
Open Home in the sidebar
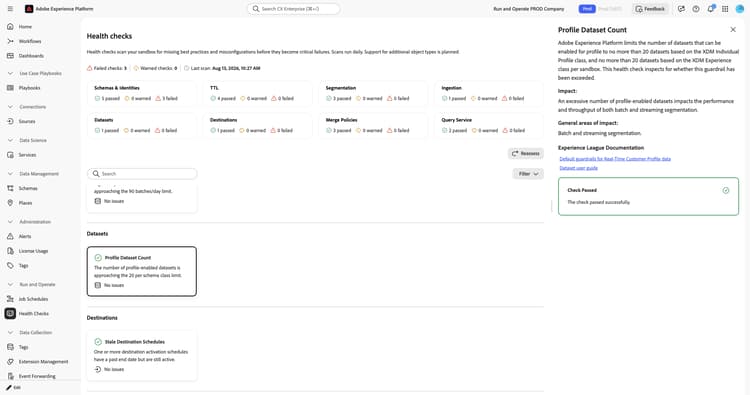coord(25,27)
